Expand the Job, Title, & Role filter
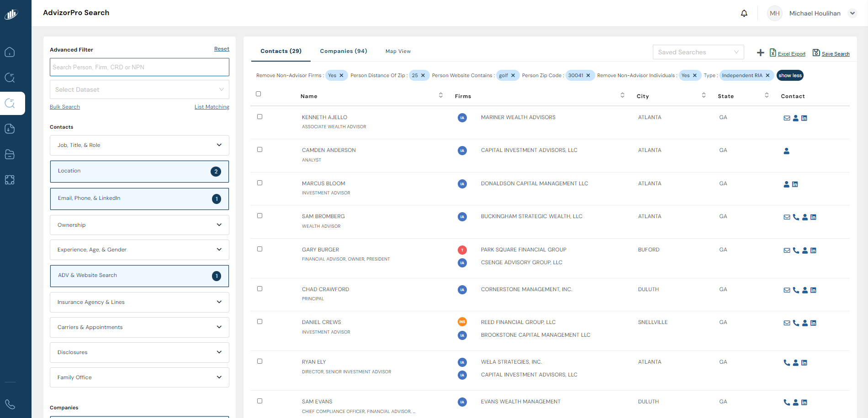The image size is (868, 418). tap(139, 145)
